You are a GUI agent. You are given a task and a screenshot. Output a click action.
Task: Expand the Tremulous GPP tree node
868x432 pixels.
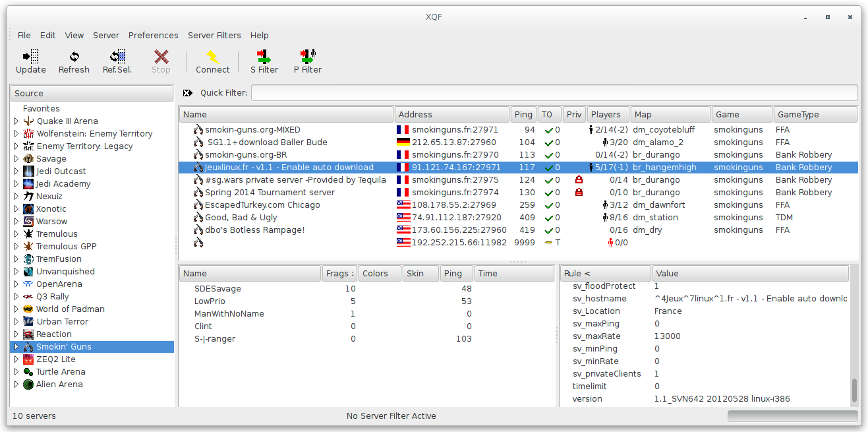(16, 247)
